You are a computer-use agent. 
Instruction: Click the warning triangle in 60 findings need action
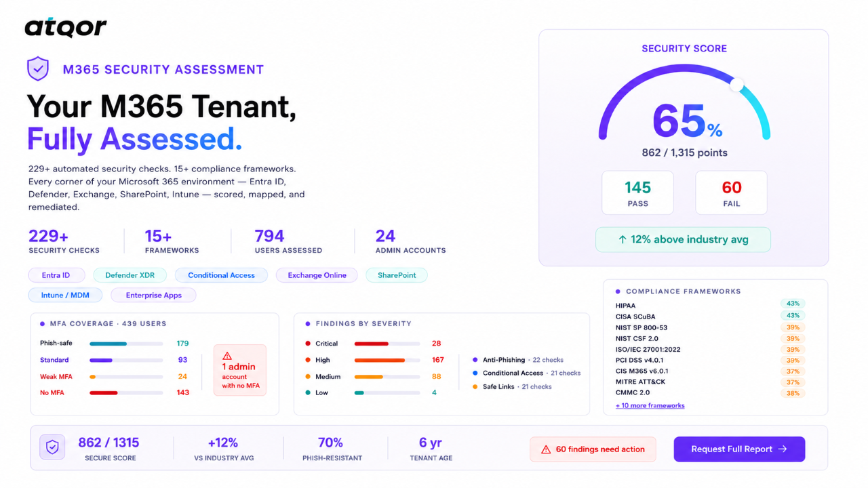pyautogui.click(x=545, y=449)
